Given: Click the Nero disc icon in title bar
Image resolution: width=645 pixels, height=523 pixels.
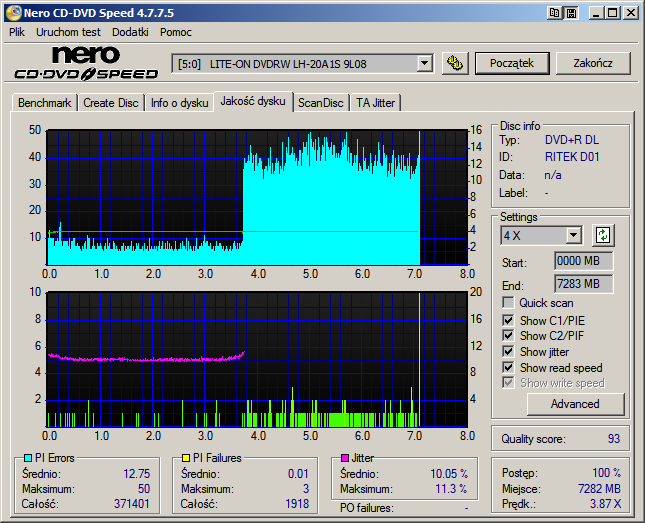Looking at the screenshot, I should pyautogui.click(x=14, y=13).
